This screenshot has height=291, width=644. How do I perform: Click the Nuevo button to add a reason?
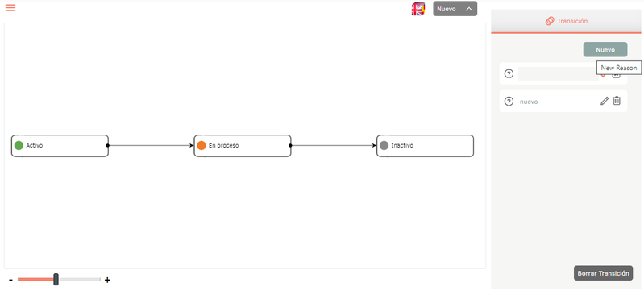(605, 49)
